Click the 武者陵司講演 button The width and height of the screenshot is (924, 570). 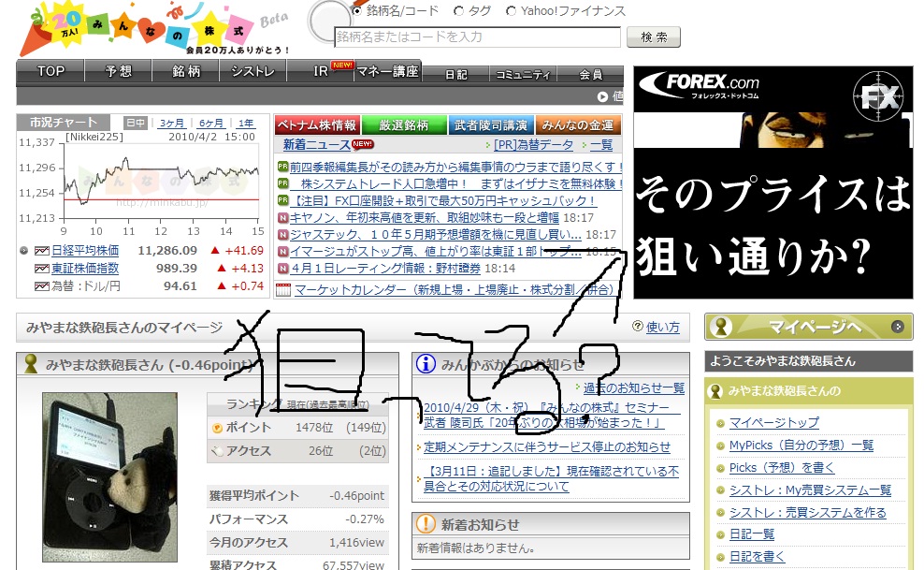(490, 125)
